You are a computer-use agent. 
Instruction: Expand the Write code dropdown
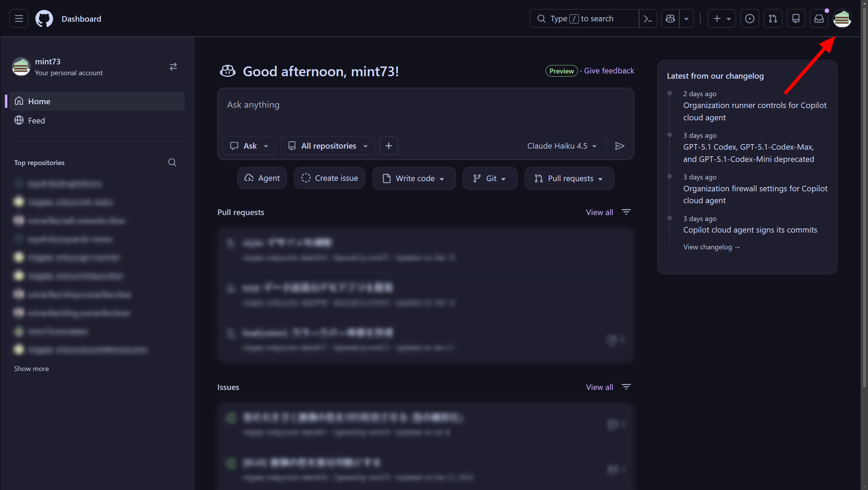click(x=414, y=178)
